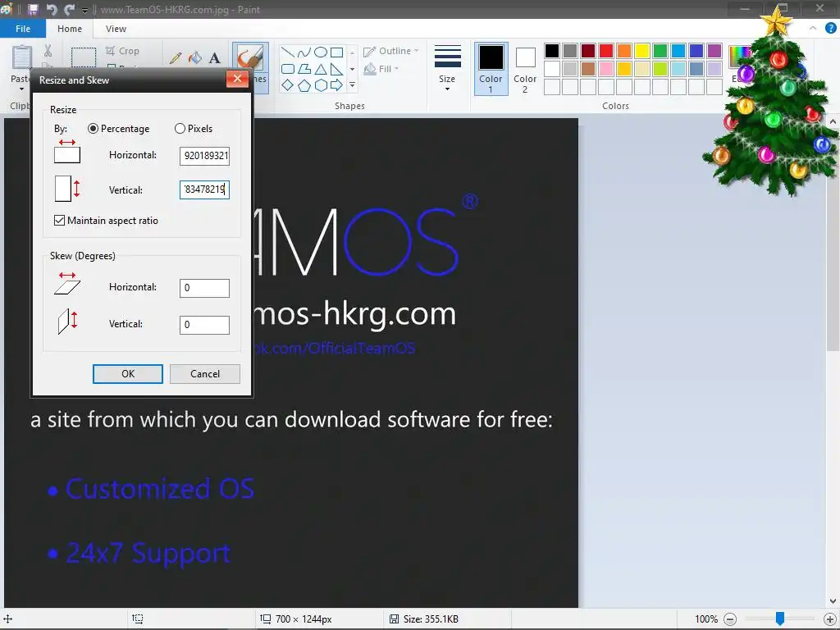
Task: Pick the Right arrow shape
Action: [x=336, y=85]
